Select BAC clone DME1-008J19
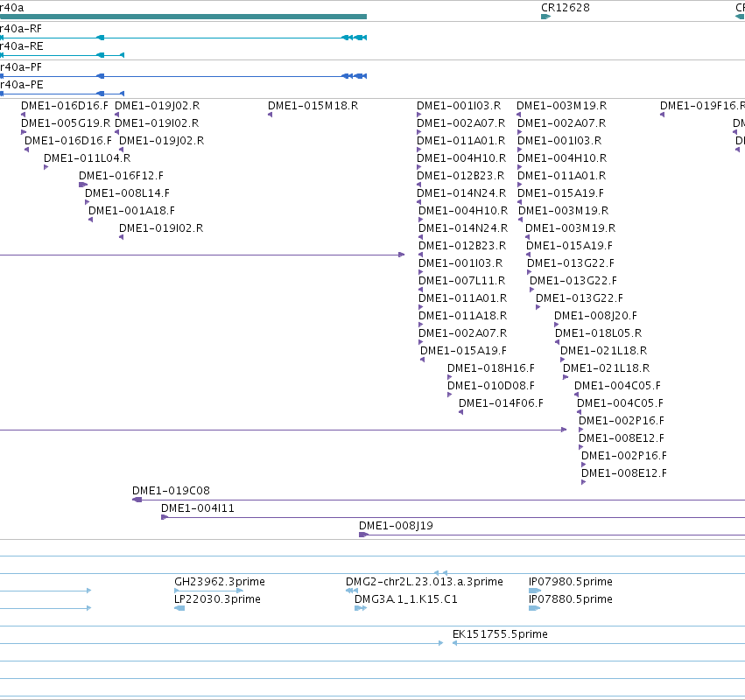 coord(396,526)
